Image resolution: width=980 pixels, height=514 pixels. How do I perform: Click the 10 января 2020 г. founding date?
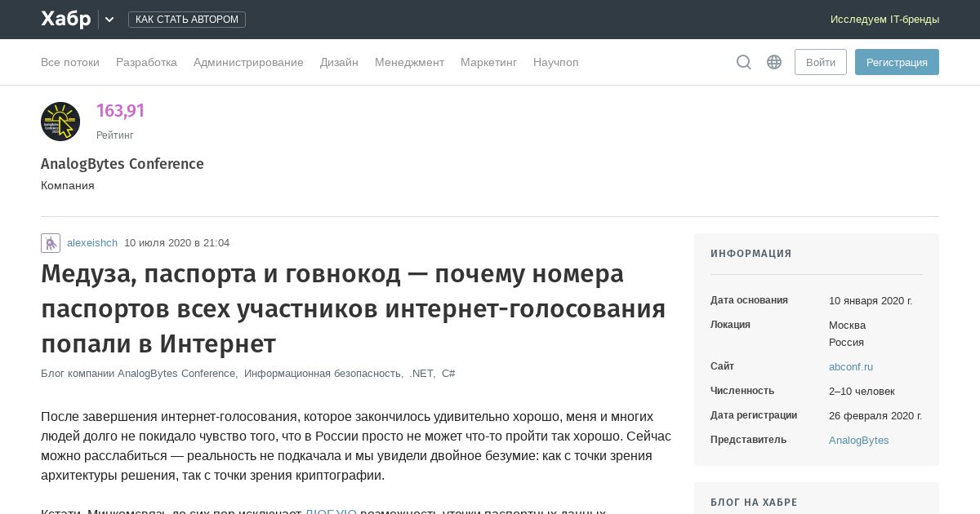tap(871, 301)
